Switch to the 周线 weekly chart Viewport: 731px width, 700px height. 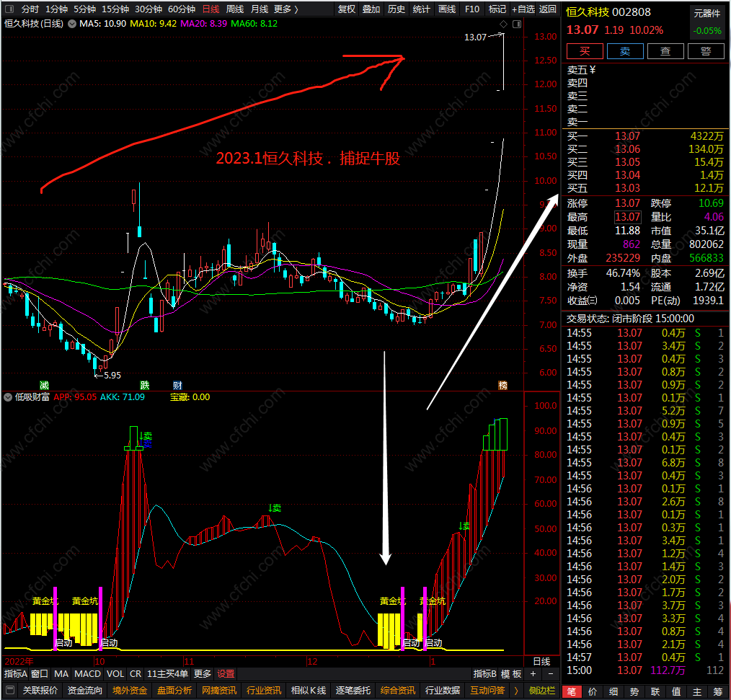[x=235, y=9]
